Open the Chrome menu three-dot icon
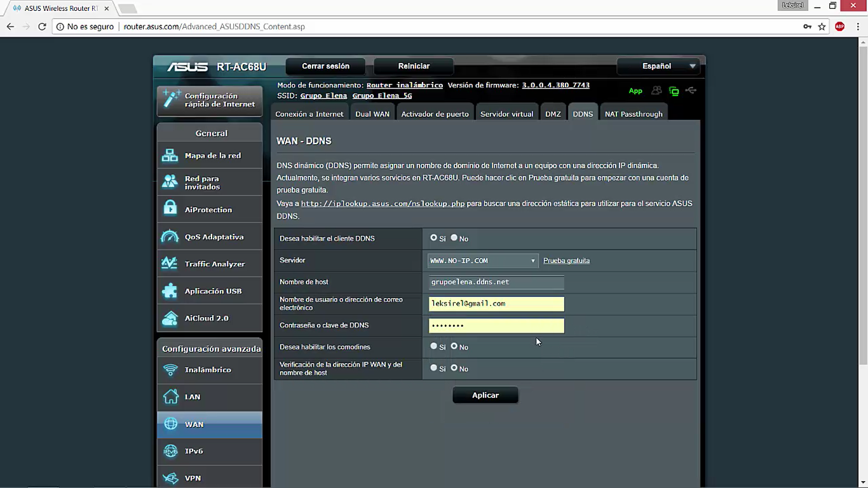Screen dimensions: 868x488 coord(858,27)
